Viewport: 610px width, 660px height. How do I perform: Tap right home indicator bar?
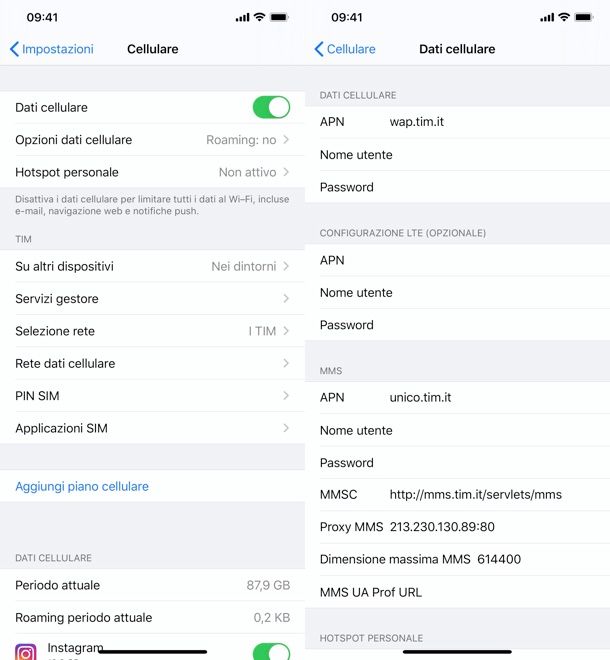457,652
